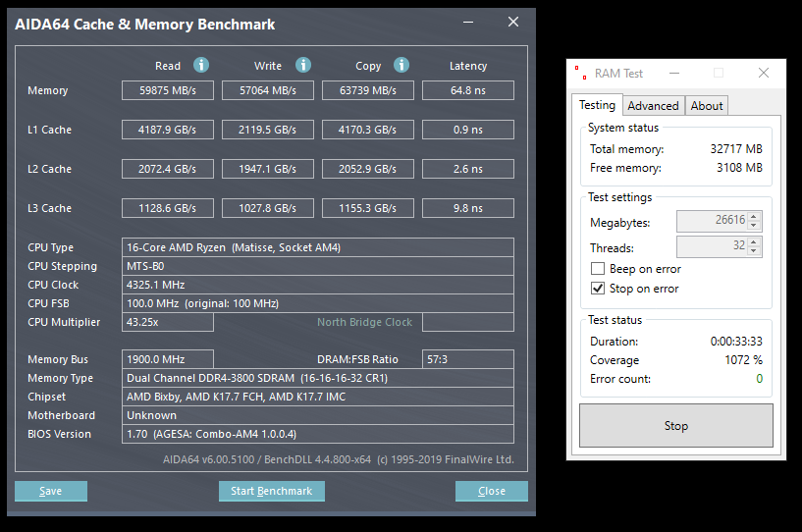
Task: Click the Close button in AIDA64
Action: point(492,491)
